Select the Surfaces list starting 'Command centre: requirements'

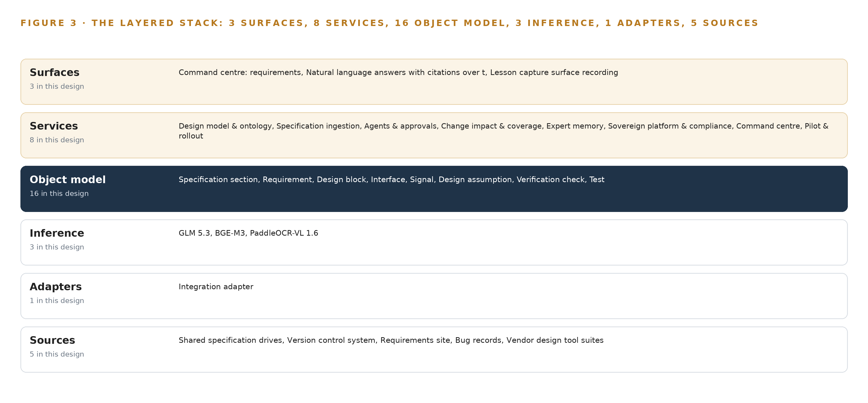click(x=398, y=72)
